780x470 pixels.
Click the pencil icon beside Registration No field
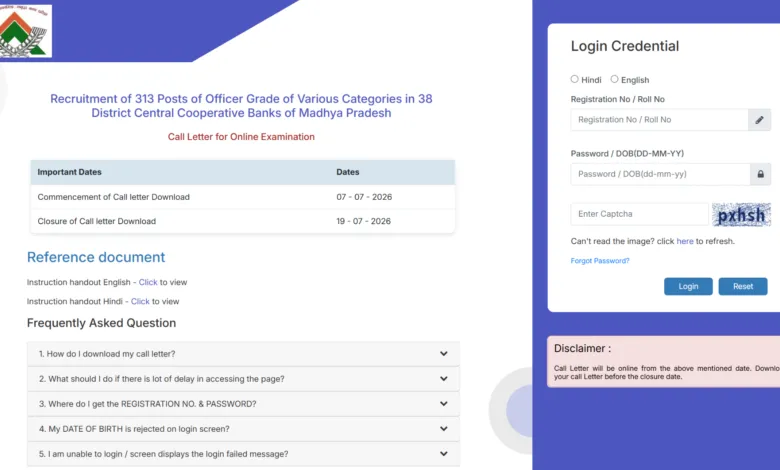click(759, 120)
